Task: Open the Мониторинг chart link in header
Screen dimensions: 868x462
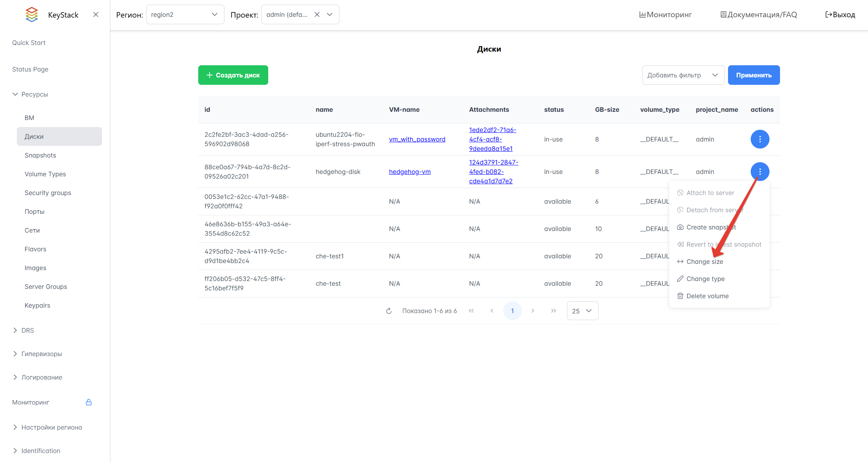Action: (x=665, y=14)
